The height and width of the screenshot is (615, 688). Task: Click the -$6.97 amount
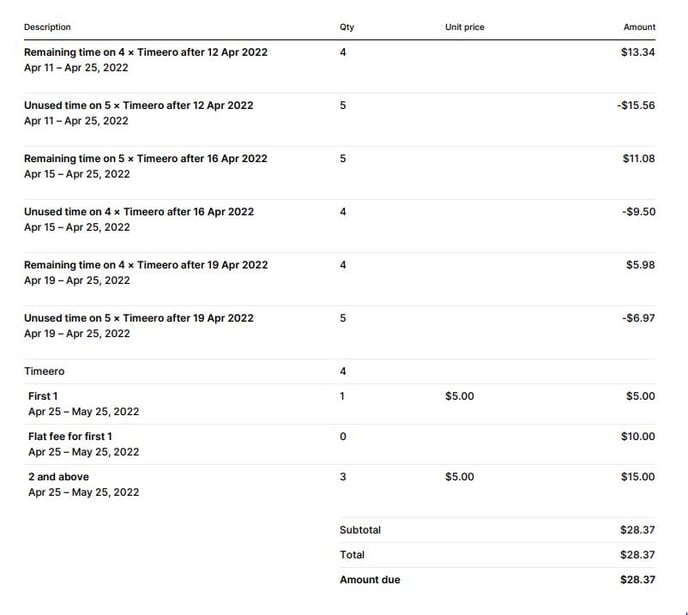tap(639, 318)
